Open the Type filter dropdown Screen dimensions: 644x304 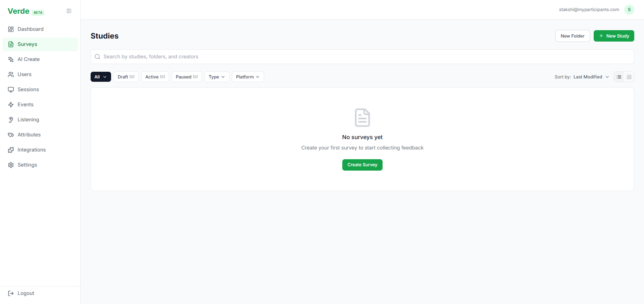[217, 77]
